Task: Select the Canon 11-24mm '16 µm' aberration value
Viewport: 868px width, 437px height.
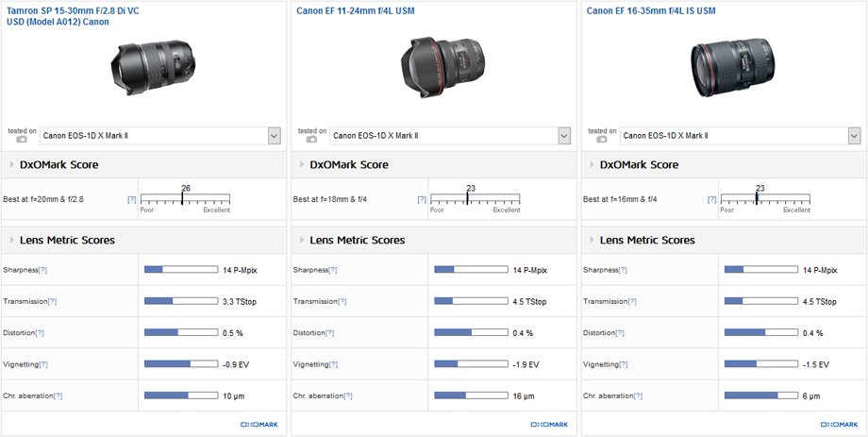Action: tap(523, 396)
